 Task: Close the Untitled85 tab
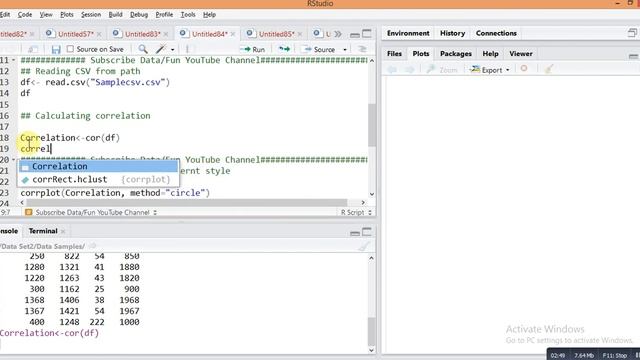pos(300,34)
